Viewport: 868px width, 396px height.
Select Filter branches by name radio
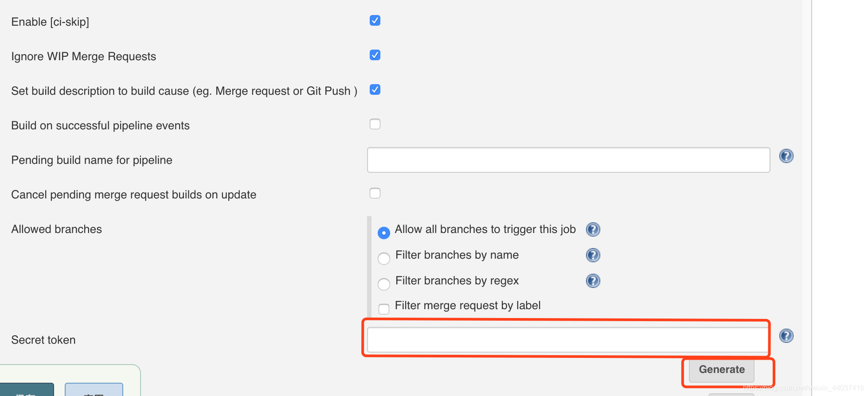pos(384,258)
